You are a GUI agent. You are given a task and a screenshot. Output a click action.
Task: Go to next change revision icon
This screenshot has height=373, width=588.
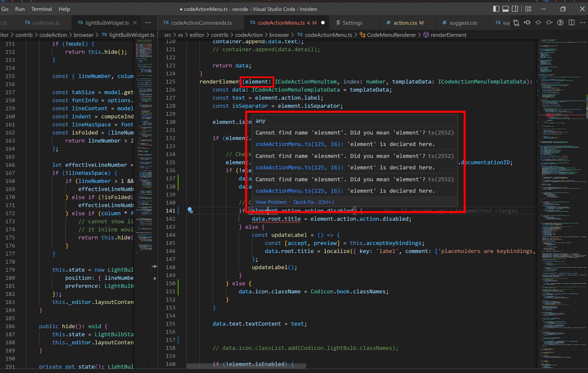[549, 23]
